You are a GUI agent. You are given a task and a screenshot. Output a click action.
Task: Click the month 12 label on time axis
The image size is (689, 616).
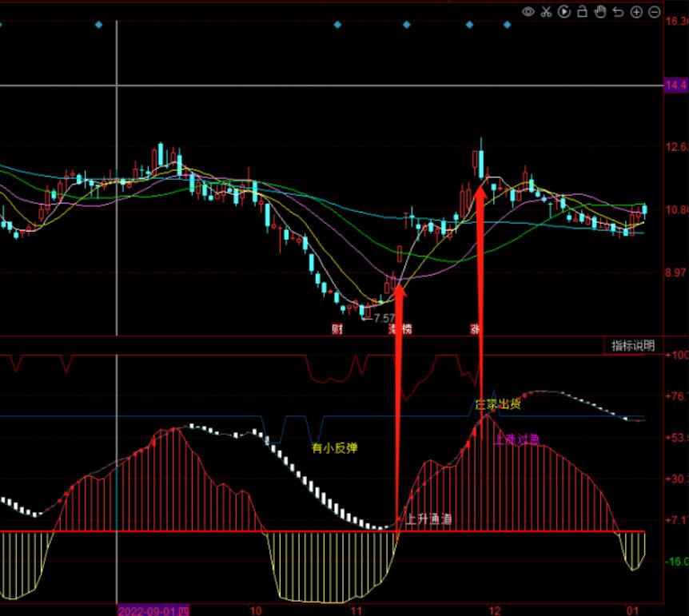pyautogui.click(x=495, y=610)
